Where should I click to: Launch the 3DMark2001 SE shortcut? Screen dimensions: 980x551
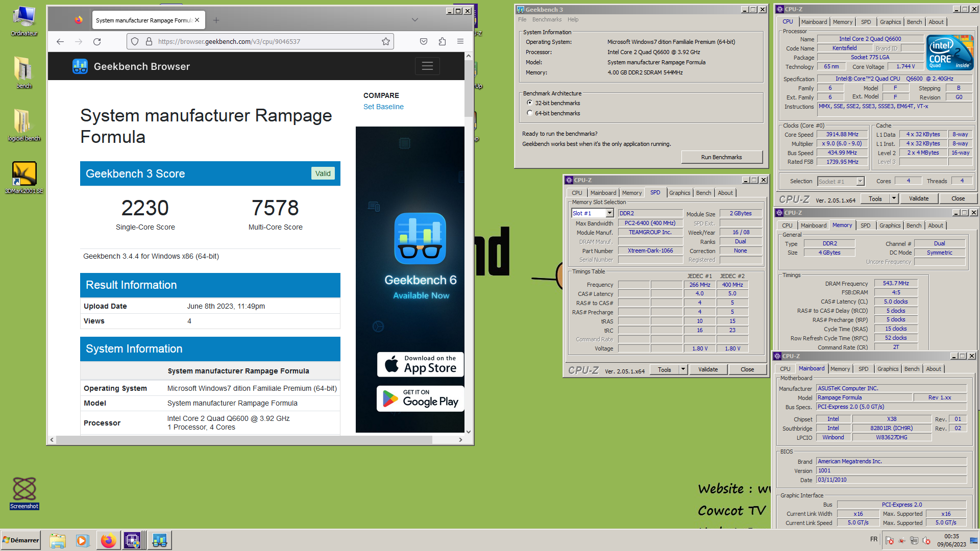tap(24, 178)
